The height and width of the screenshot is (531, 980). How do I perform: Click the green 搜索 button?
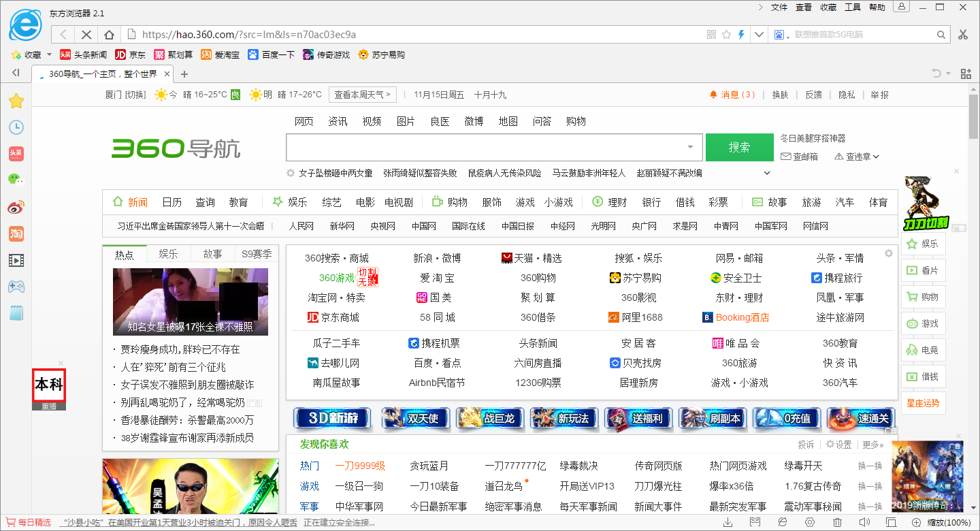740,147
